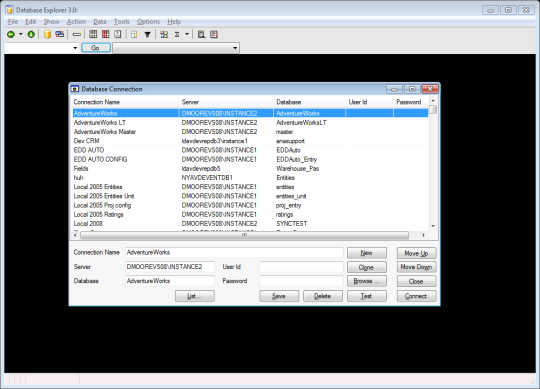Open the Options menu

pos(148,22)
